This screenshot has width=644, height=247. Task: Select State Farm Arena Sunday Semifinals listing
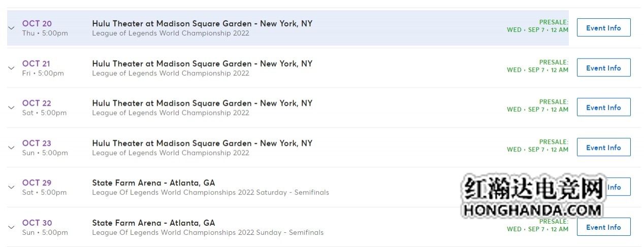153,223
